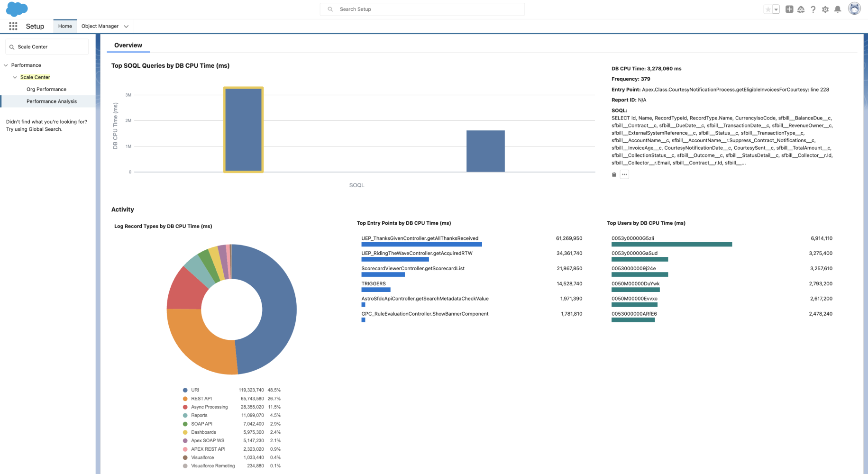Open the Object Manager tab dropdown chevron

tap(126, 27)
